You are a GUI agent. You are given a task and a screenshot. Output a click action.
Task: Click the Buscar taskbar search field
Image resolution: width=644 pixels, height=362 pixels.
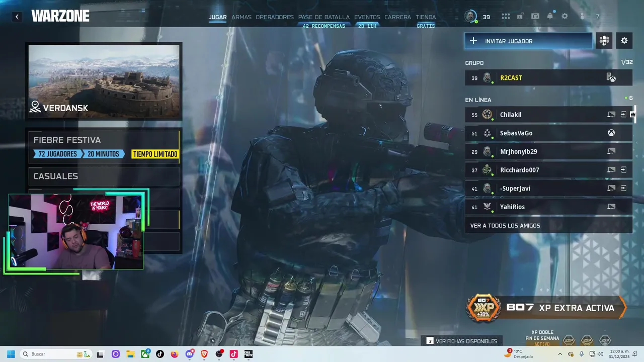point(55,354)
